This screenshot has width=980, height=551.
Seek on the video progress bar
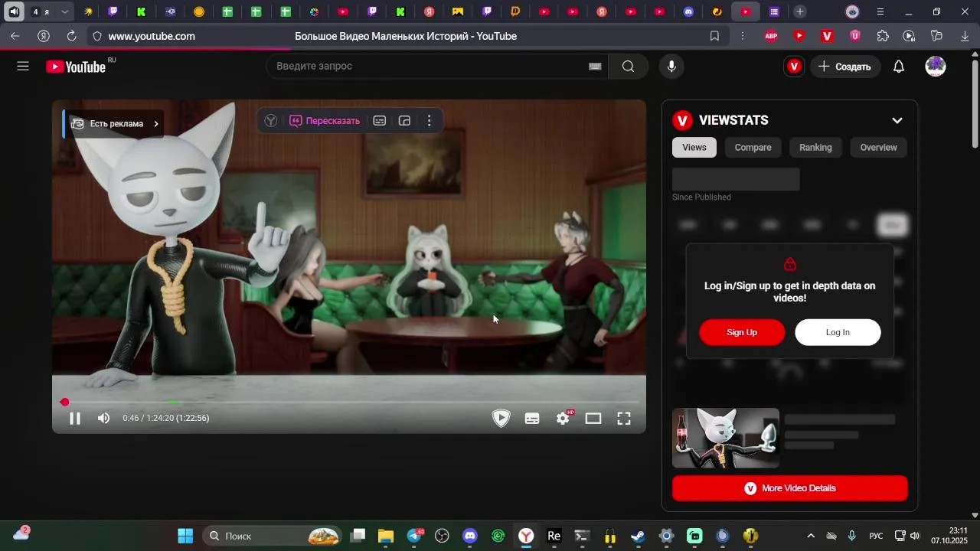[349, 402]
